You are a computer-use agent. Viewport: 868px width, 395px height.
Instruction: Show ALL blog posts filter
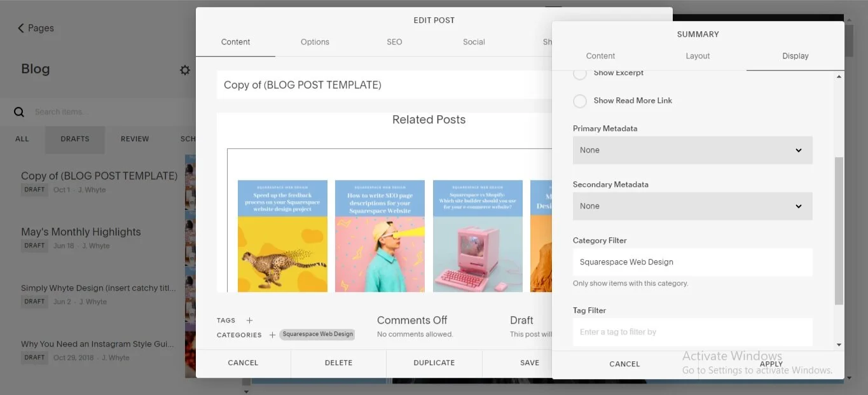[x=22, y=139]
